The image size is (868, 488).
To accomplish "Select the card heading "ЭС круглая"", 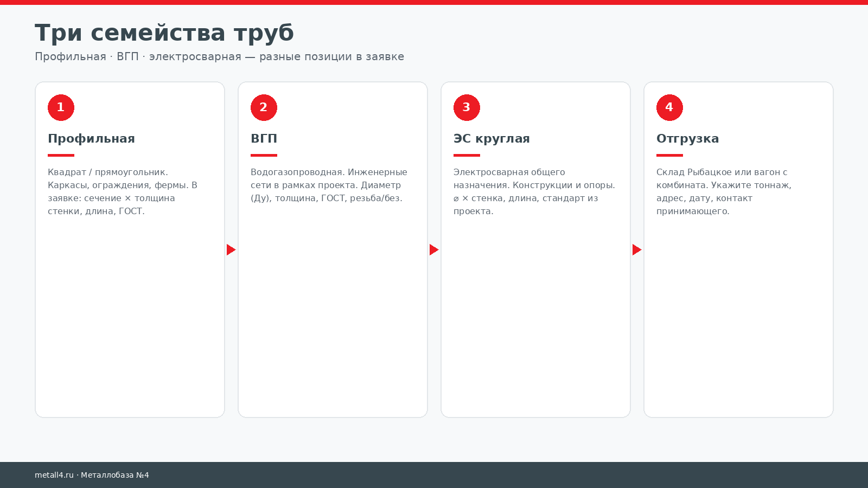I will point(492,139).
